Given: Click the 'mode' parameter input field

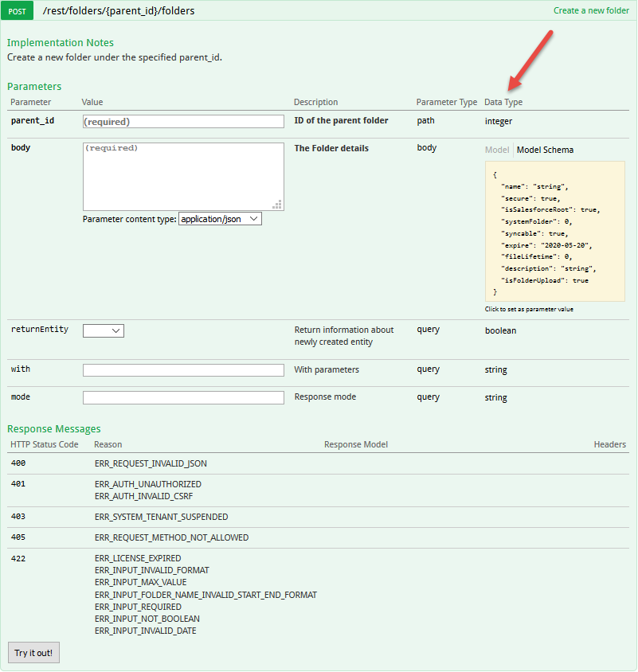Looking at the screenshot, I should tap(183, 397).
